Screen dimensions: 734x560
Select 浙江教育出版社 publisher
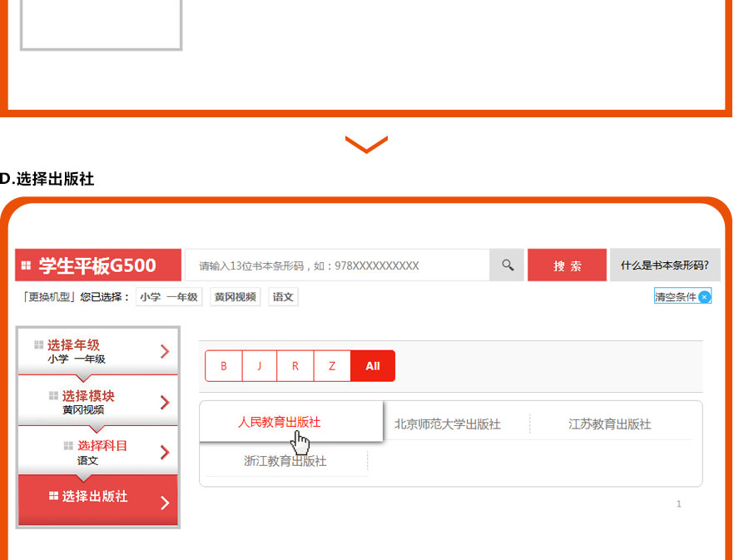(285, 461)
